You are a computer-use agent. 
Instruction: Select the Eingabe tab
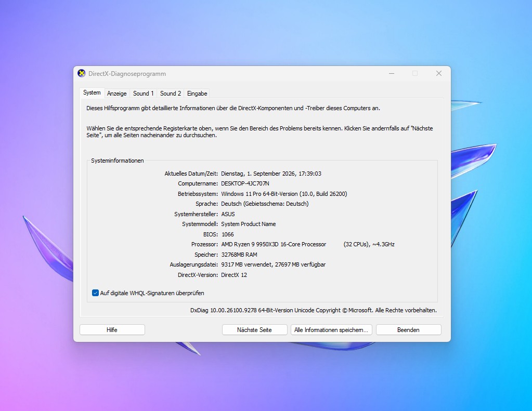pyautogui.click(x=197, y=93)
